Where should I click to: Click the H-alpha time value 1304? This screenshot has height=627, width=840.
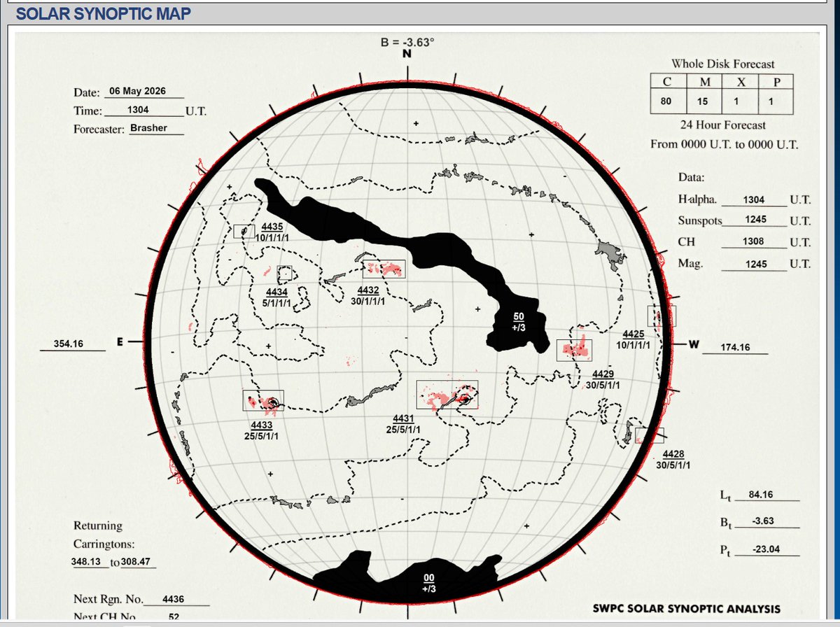(x=754, y=199)
